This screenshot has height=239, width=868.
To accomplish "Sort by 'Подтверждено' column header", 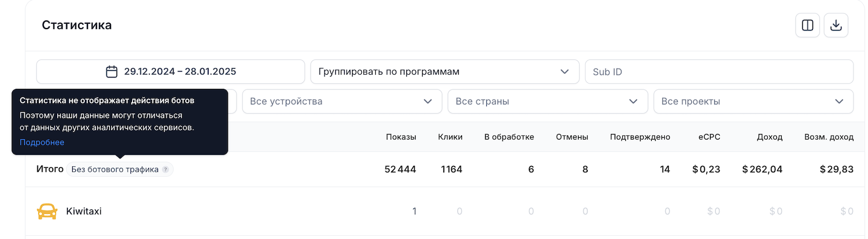I will click(x=640, y=137).
